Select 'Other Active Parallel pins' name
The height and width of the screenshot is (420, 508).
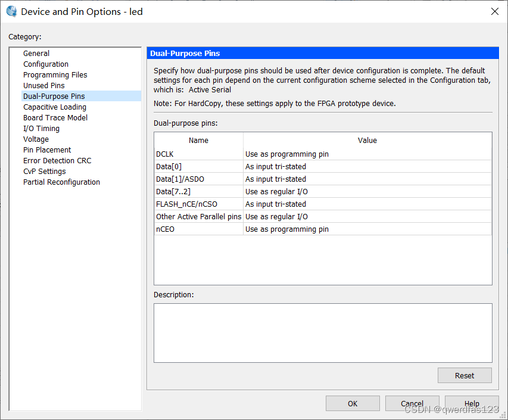point(198,216)
